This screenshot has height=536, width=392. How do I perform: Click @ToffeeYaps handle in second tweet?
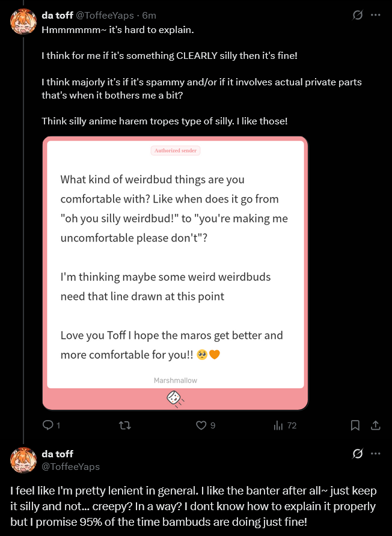(71, 466)
